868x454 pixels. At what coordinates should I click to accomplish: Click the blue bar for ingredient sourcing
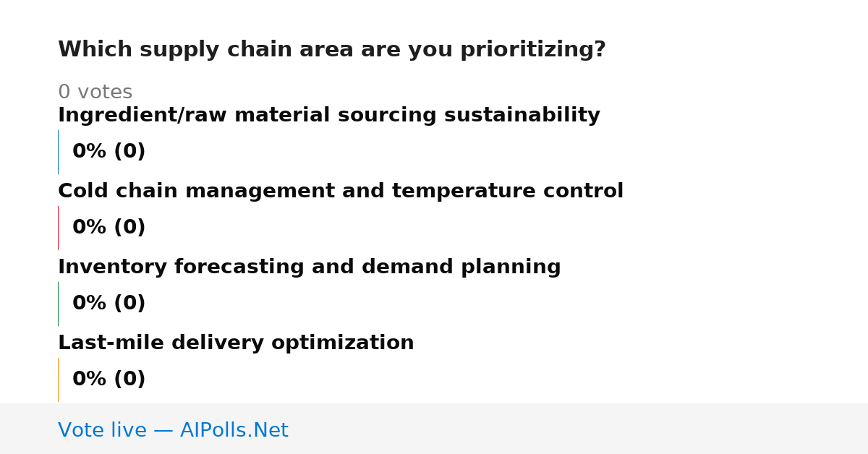(x=58, y=152)
